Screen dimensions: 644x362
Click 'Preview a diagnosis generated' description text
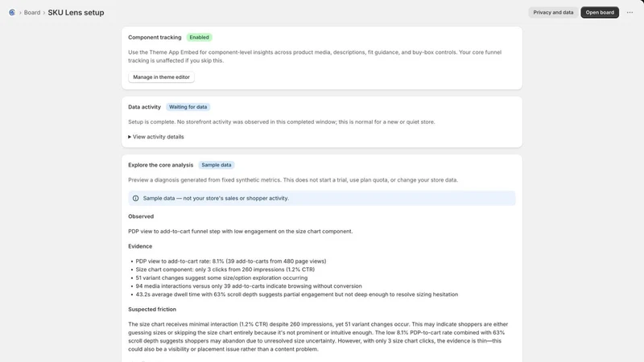[x=293, y=179]
